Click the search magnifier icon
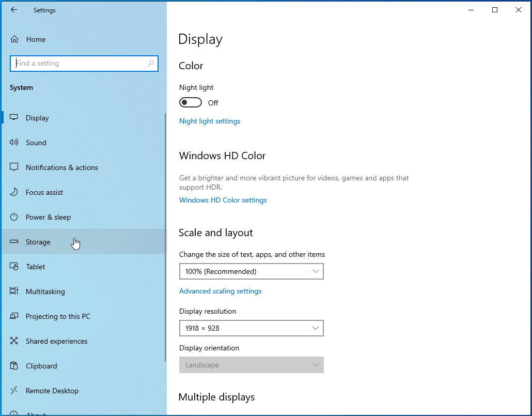 point(151,64)
